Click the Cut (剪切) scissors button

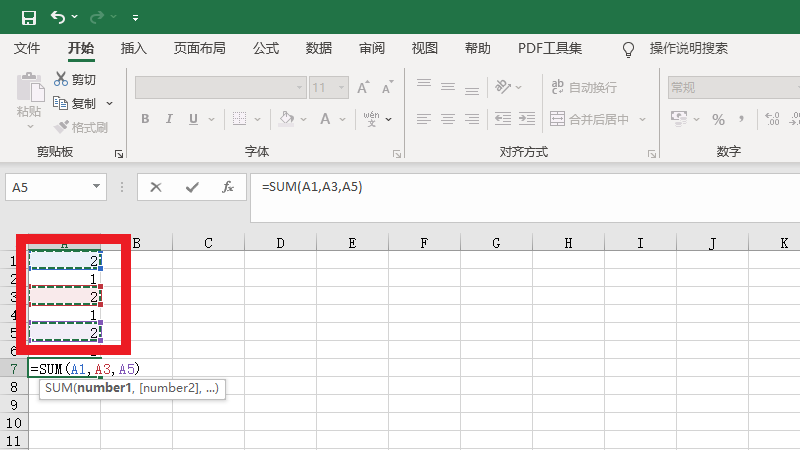click(x=75, y=79)
